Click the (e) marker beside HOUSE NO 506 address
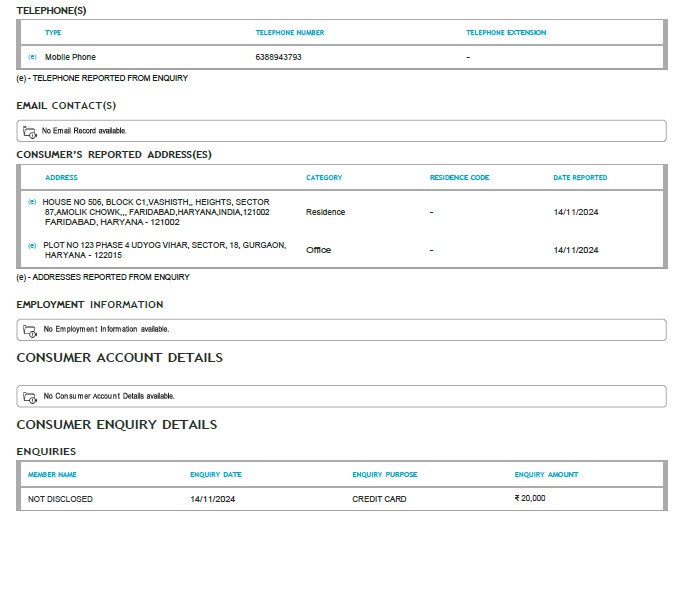693x593 pixels. click(x=32, y=201)
